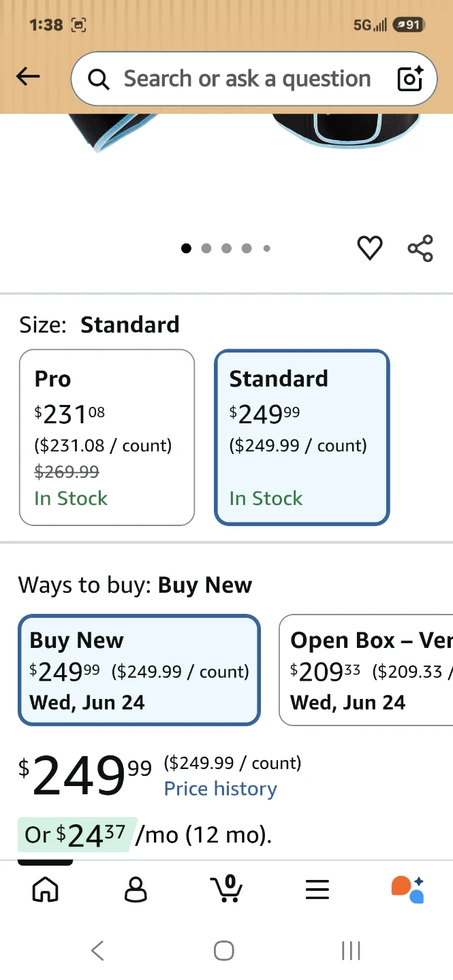
Task: Open the shopping cart icon
Action: point(226,888)
